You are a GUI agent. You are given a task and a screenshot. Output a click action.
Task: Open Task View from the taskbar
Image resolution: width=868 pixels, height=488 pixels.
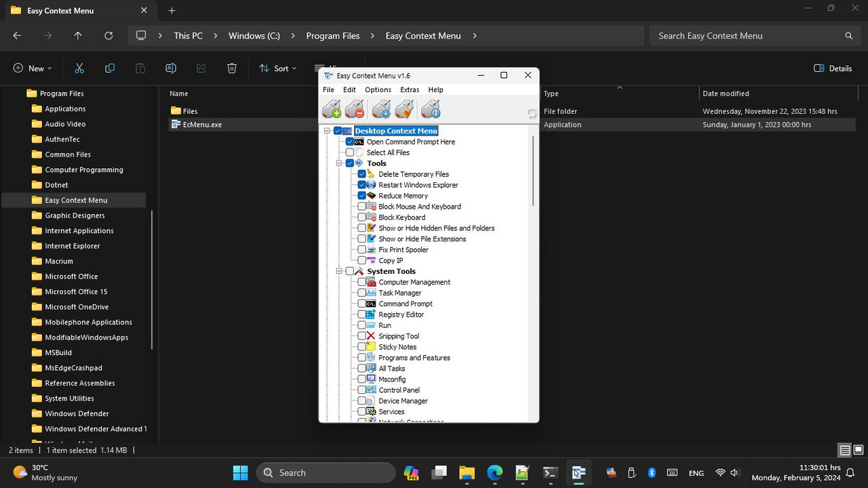439,472
